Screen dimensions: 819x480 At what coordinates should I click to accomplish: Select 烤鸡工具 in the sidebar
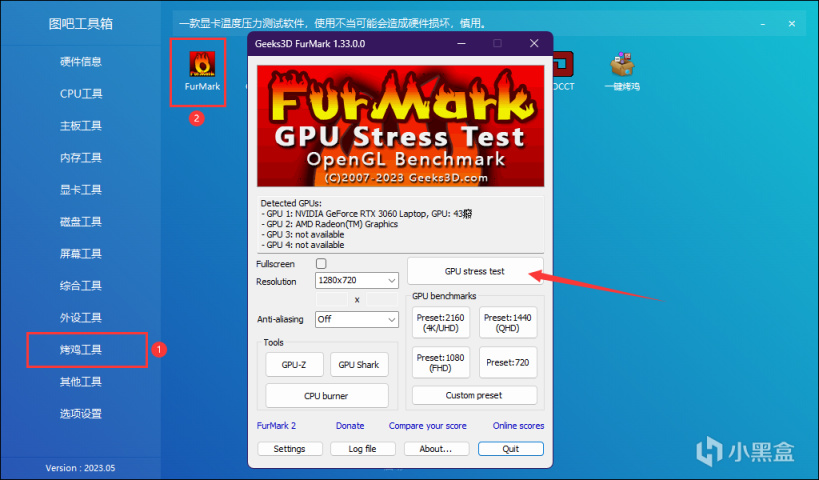coord(80,349)
